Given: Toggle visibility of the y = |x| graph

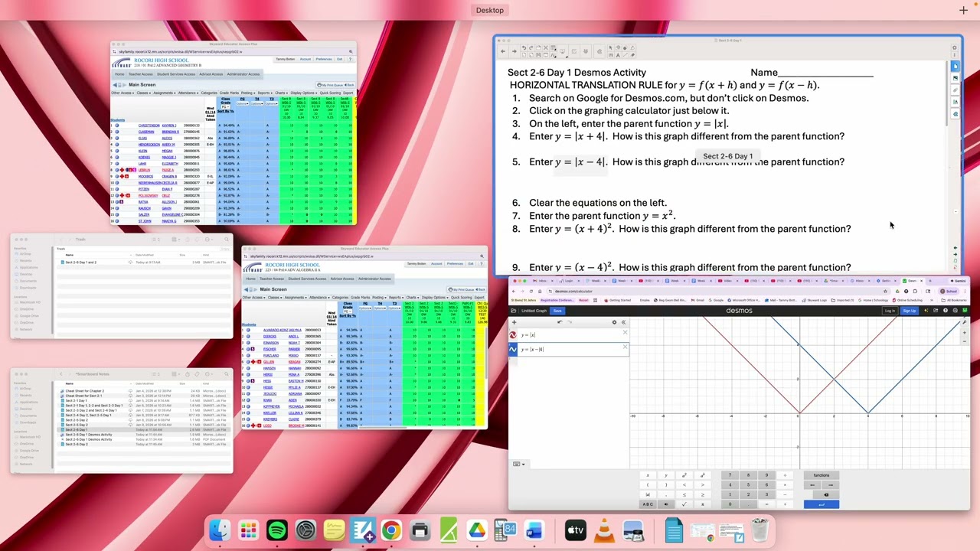Looking at the screenshot, I should (513, 335).
